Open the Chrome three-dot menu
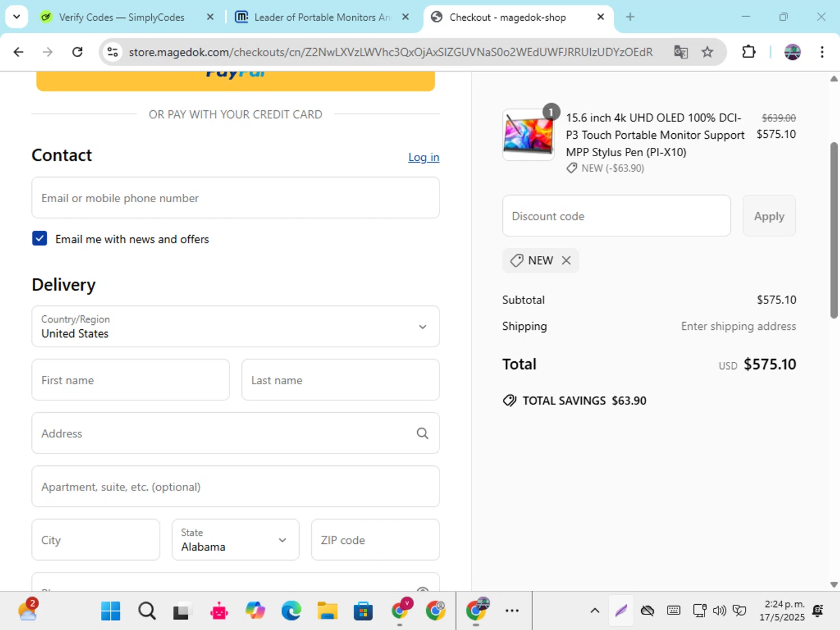 click(x=822, y=52)
